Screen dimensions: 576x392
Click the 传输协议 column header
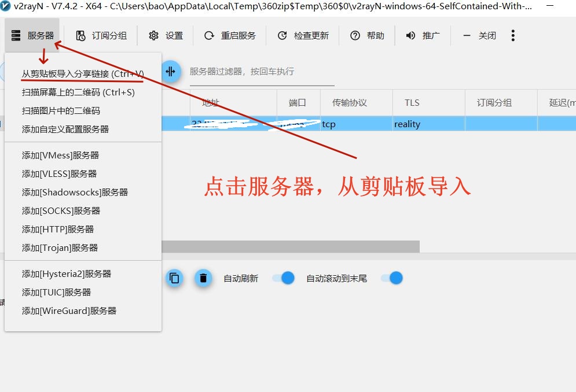tap(357, 103)
